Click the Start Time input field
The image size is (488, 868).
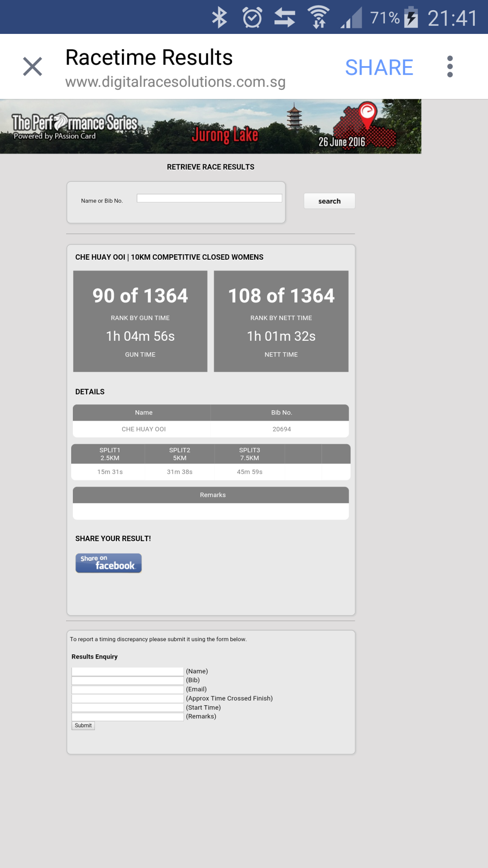coord(128,707)
